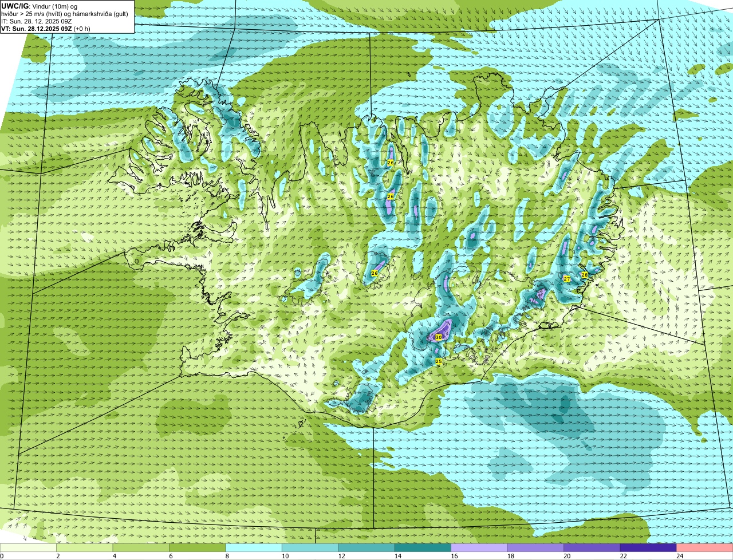733x560 pixels.
Task: Pick the 4–6 m/s green legend swatch
Action: click(x=141, y=547)
